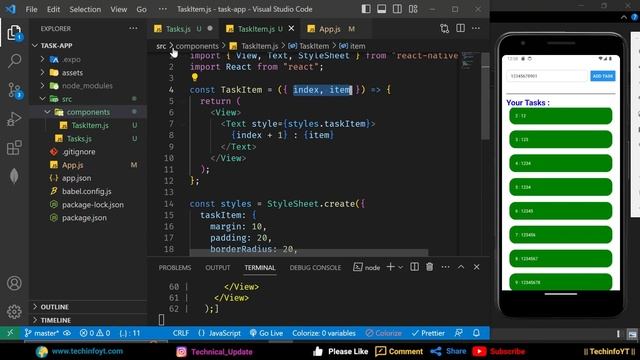Image resolution: width=640 pixels, height=360 pixels.
Task: Open the View menu
Action: click(118, 9)
